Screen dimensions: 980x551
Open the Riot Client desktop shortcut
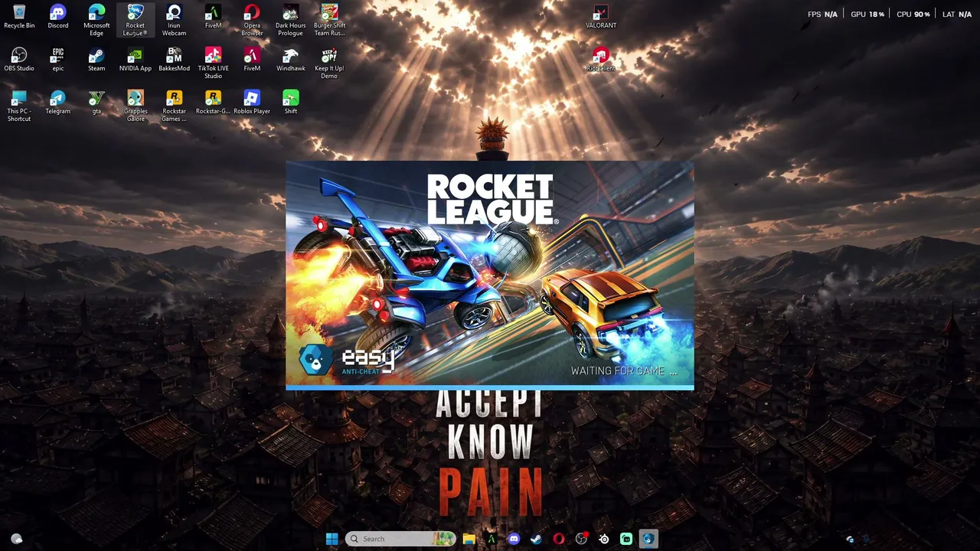601,60
